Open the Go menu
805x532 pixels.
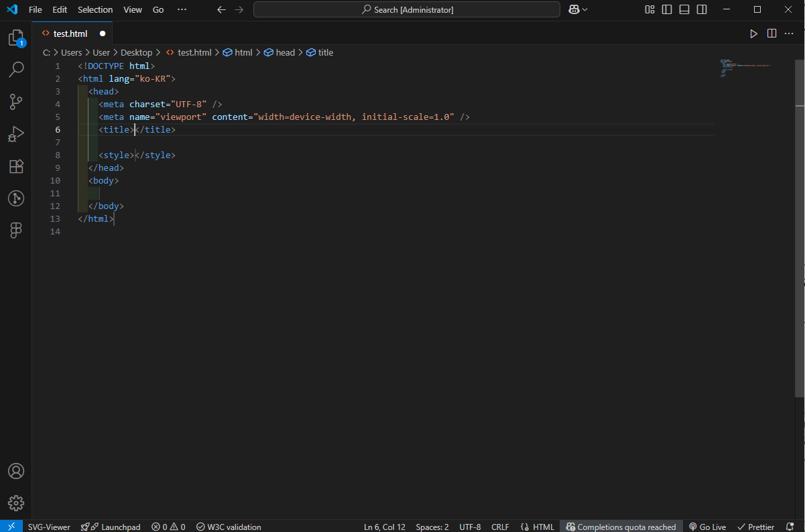(x=158, y=9)
